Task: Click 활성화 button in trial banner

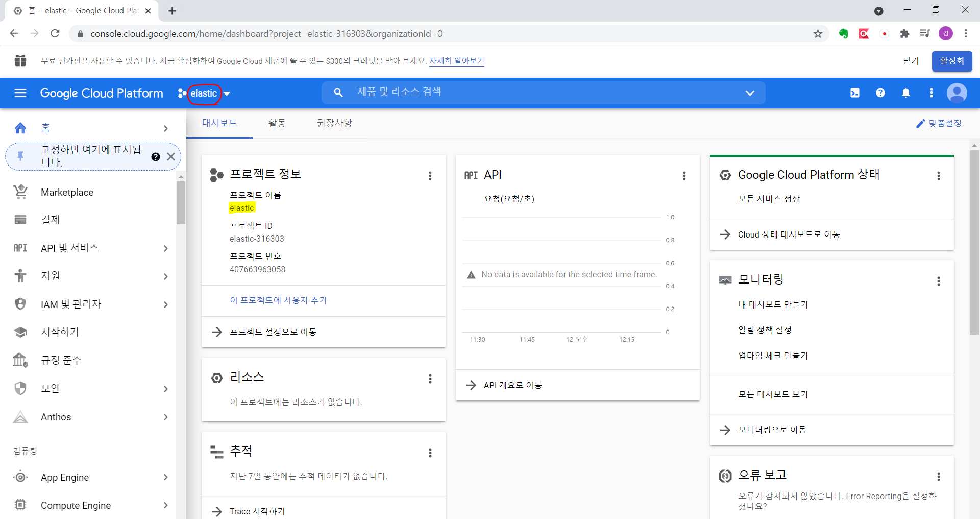Action: tap(952, 61)
